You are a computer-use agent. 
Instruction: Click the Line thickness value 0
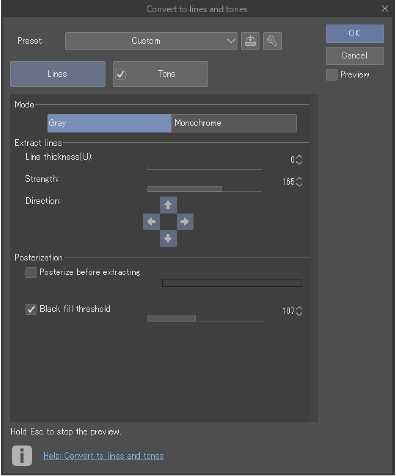(x=292, y=160)
